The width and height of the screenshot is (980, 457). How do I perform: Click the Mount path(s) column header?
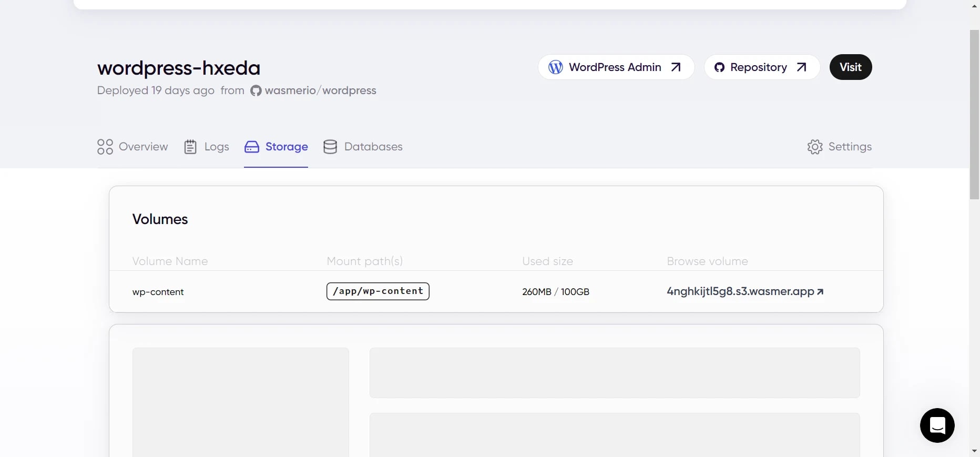point(365,261)
